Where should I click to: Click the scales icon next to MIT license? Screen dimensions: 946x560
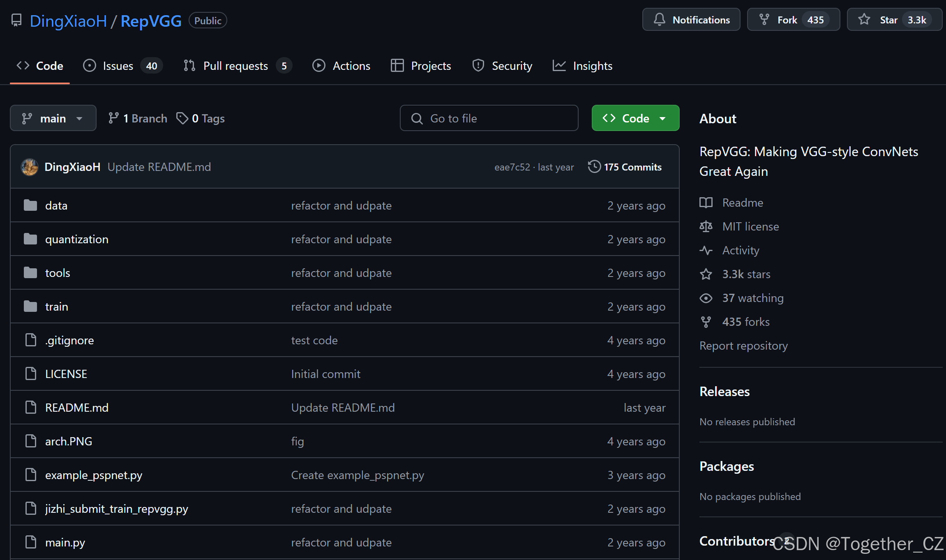click(706, 226)
